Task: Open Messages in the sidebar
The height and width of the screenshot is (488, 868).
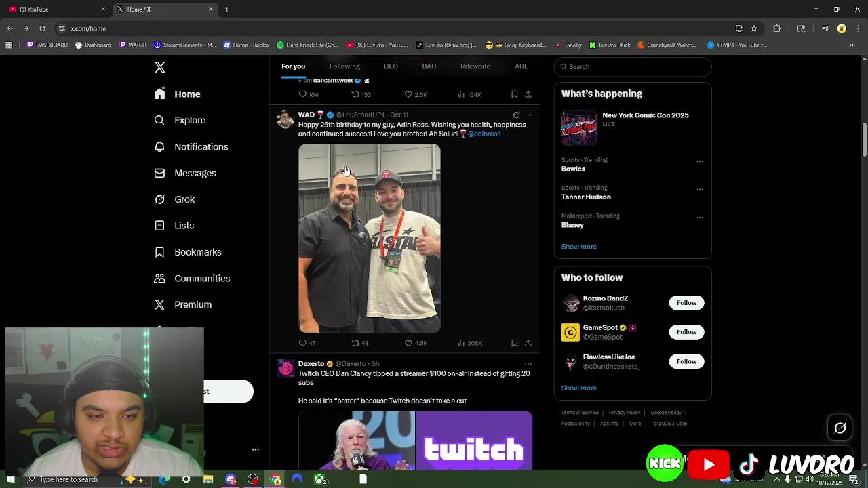Action: (185, 173)
